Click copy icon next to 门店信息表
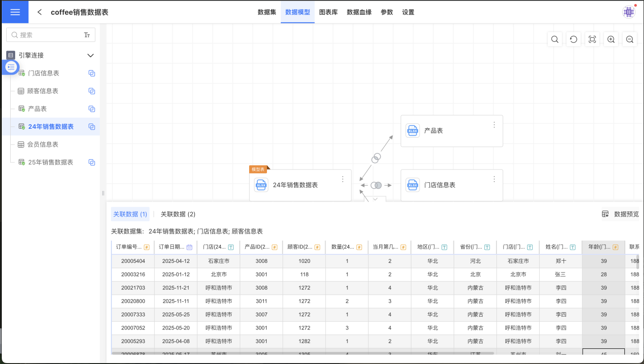This screenshot has width=644, height=364. click(92, 73)
